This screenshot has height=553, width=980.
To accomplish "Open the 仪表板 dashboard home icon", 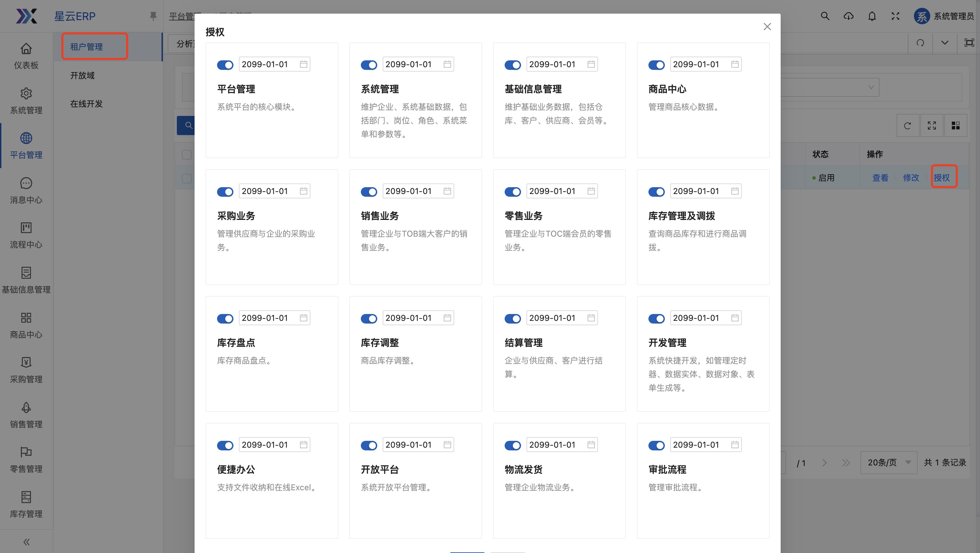I will [x=26, y=49].
